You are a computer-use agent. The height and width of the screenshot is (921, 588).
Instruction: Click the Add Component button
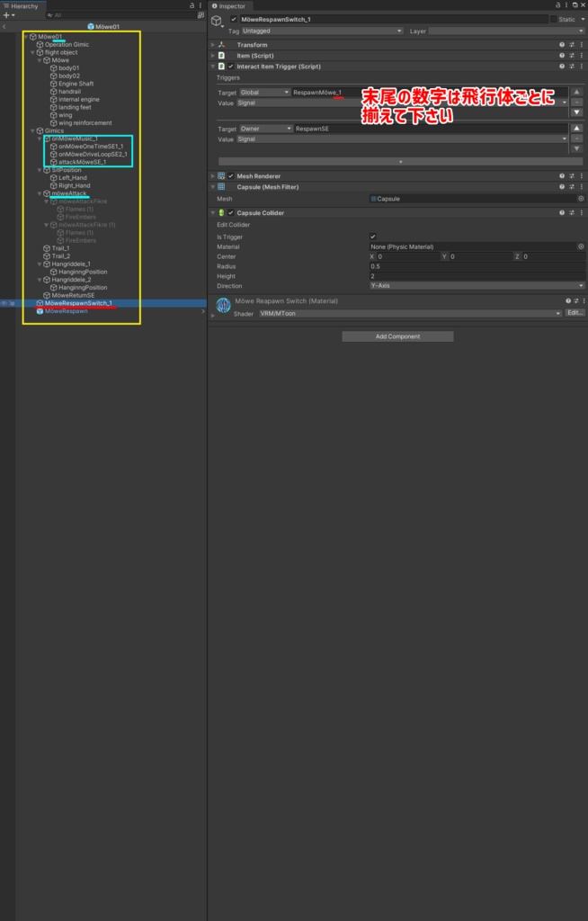pyautogui.click(x=397, y=336)
